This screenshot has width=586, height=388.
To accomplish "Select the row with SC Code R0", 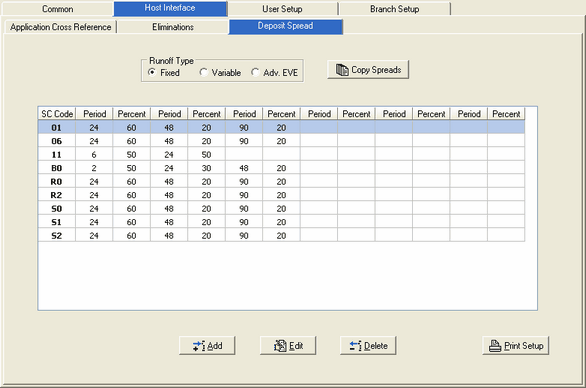I will (x=281, y=181).
